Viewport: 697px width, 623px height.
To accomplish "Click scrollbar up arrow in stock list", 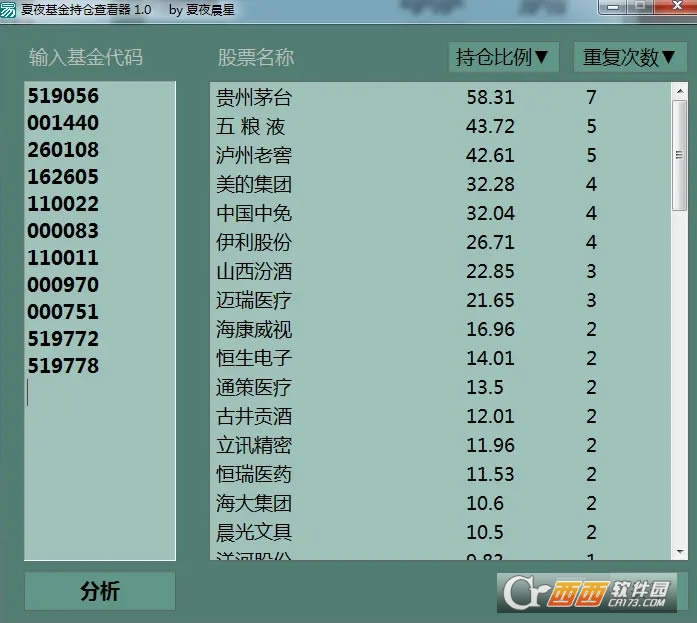I will click(680, 91).
